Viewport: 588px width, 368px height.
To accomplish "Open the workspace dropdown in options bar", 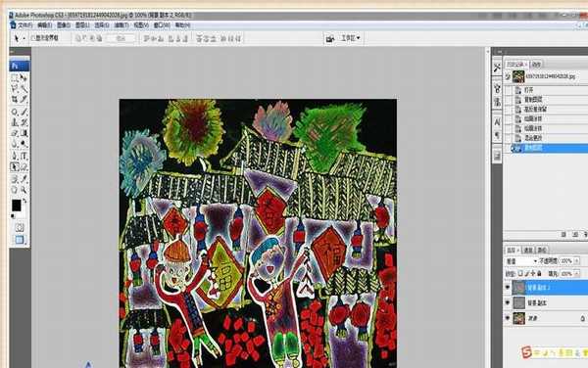I will coord(350,38).
